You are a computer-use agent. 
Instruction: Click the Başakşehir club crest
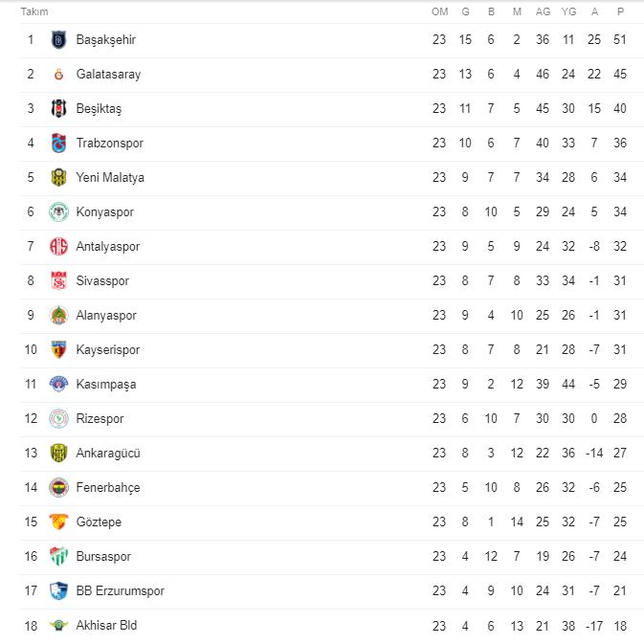(x=58, y=40)
